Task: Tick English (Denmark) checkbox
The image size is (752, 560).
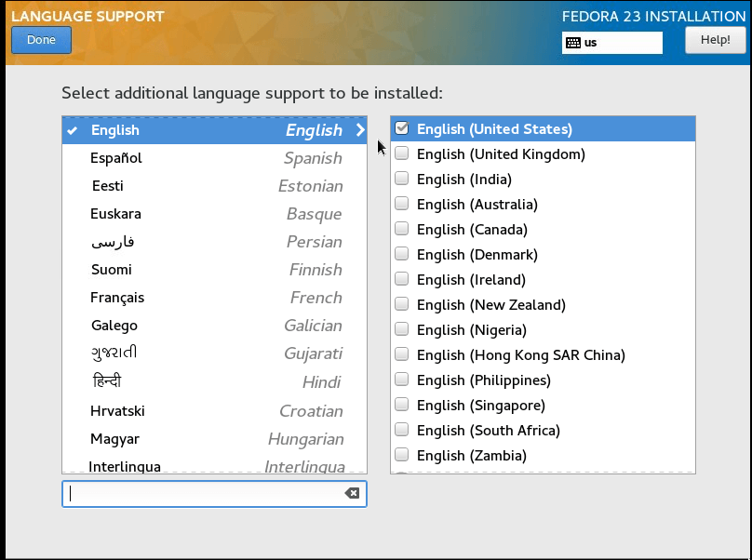Action: (401, 254)
